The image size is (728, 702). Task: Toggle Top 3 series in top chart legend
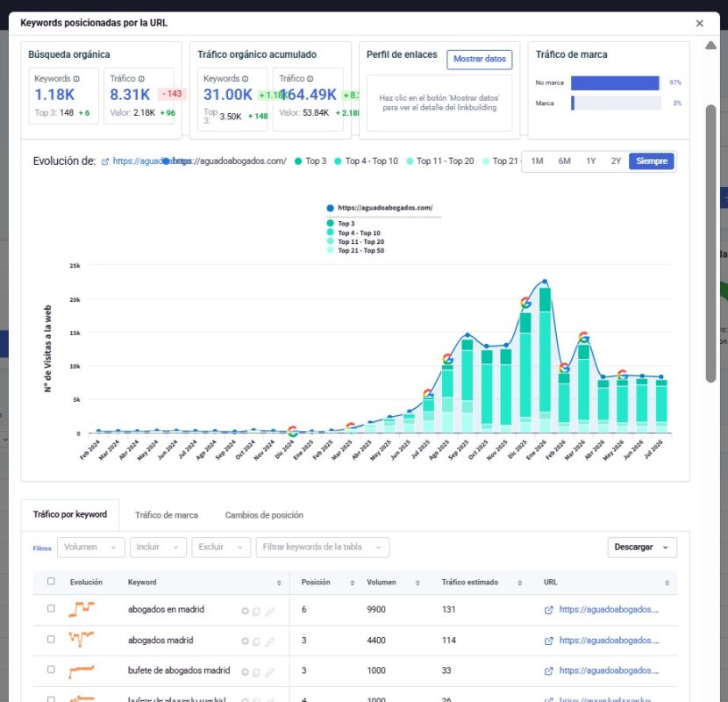click(x=310, y=161)
